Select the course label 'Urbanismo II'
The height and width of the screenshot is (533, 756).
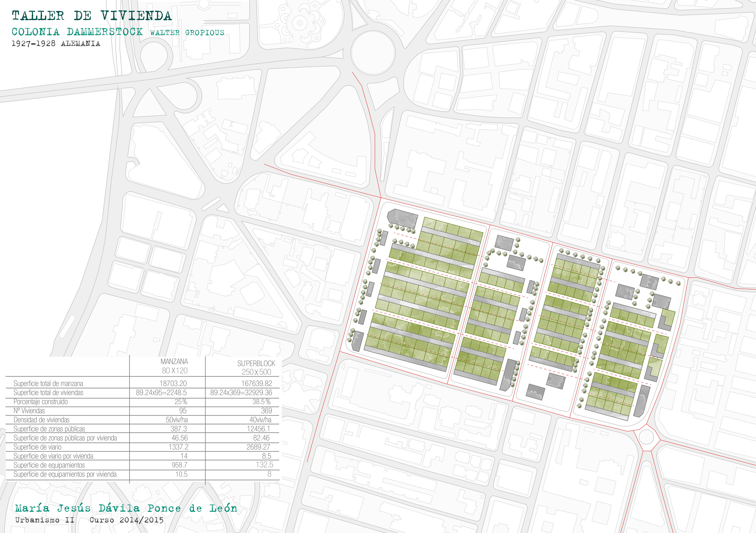(x=45, y=520)
